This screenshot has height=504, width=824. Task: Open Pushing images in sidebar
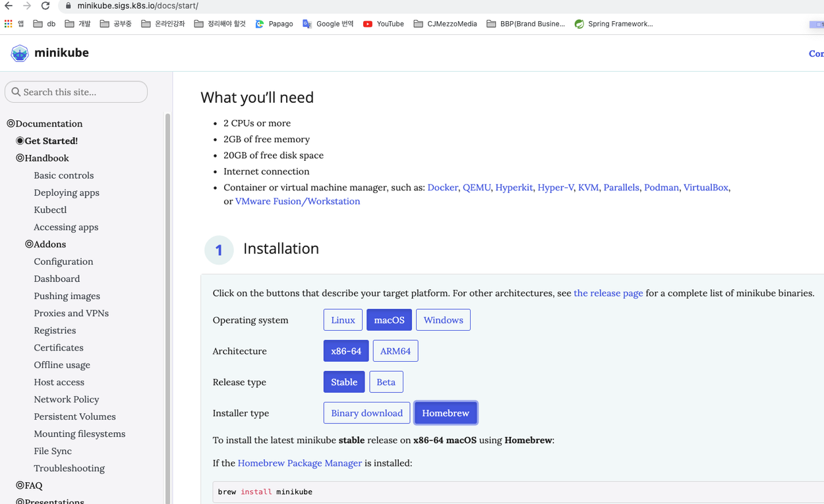(67, 296)
